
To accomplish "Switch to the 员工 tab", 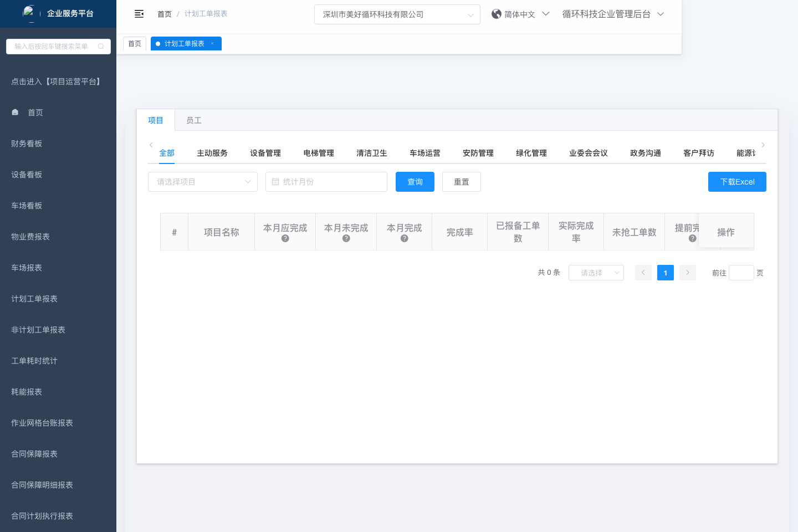I will coord(194,120).
